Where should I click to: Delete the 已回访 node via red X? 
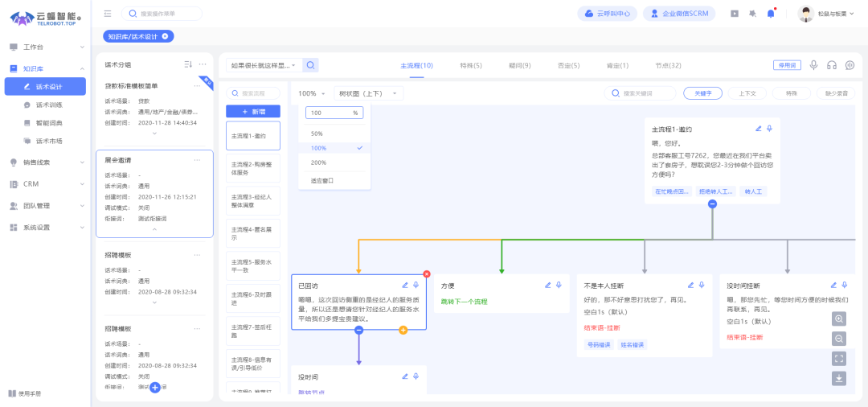coord(427,274)
